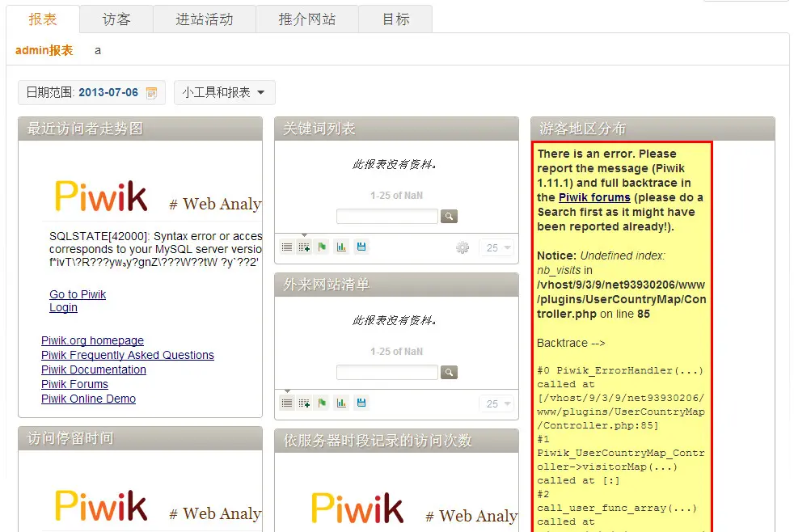The width and height of the screenshot is (794, 532).
Task: Open the 报表 tab
Action: [43, 19]
